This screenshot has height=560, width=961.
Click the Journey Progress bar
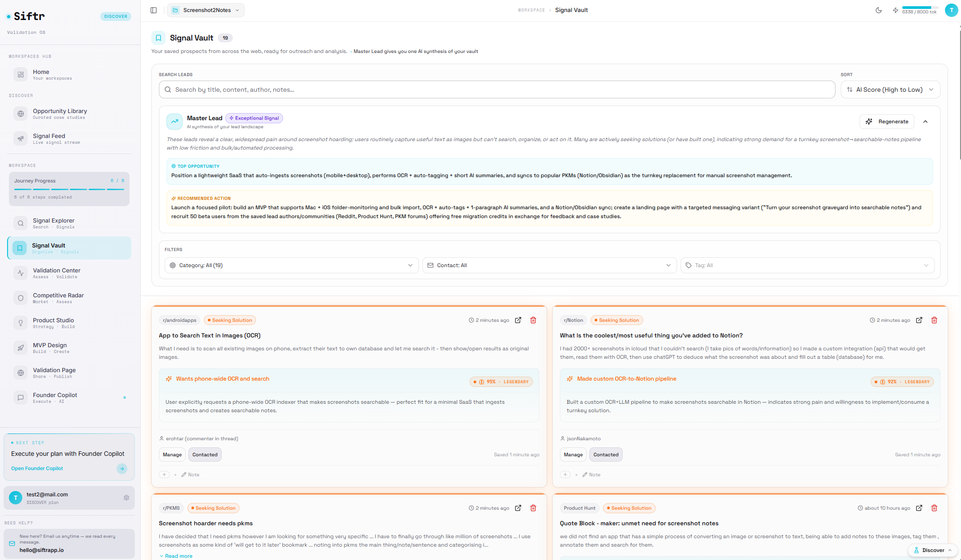(69, 189)
